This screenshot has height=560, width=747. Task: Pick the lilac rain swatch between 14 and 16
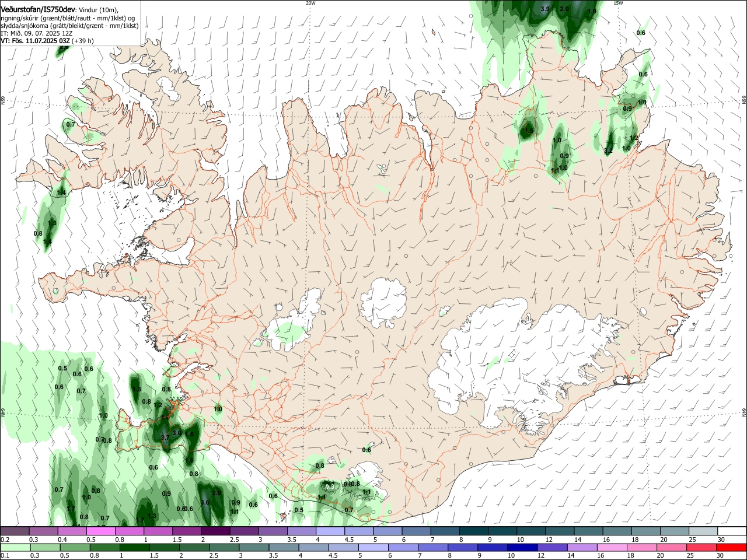point(581,547)
